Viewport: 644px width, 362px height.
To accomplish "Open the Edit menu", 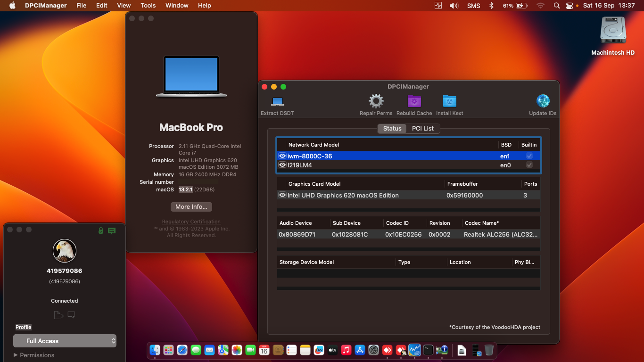I will 102,5.
